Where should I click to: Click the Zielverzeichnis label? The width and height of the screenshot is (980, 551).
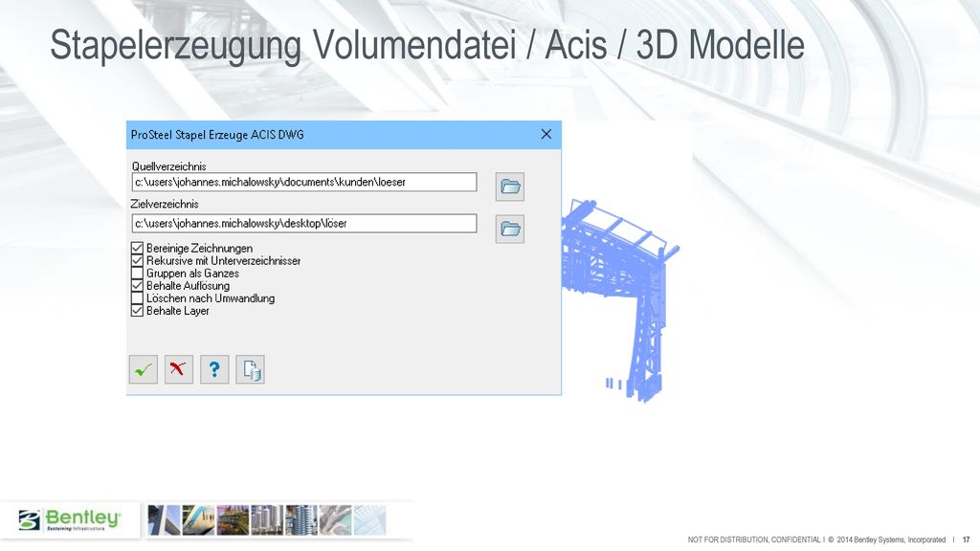pos(165,204)
